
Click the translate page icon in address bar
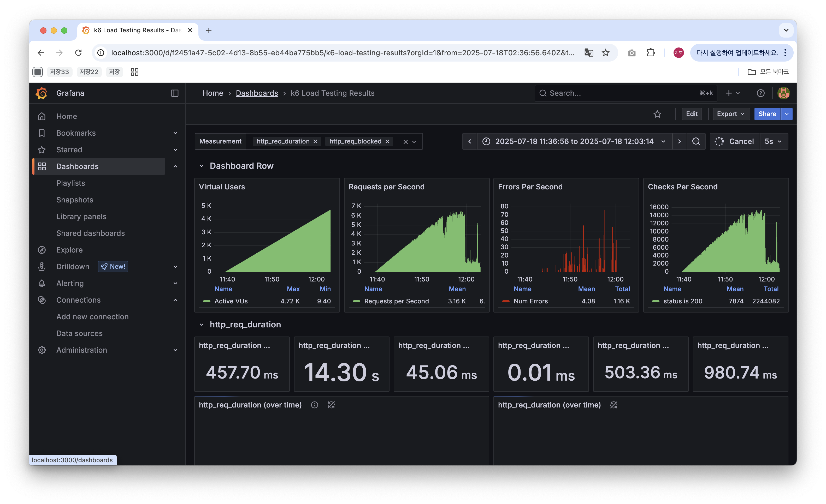[x=588, y=53]
